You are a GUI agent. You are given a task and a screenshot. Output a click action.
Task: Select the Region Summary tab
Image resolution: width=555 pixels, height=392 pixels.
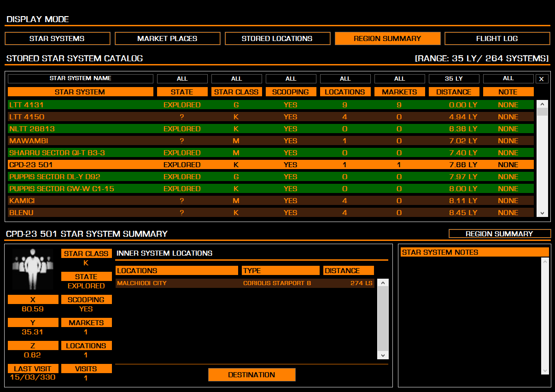coord(387,38)
